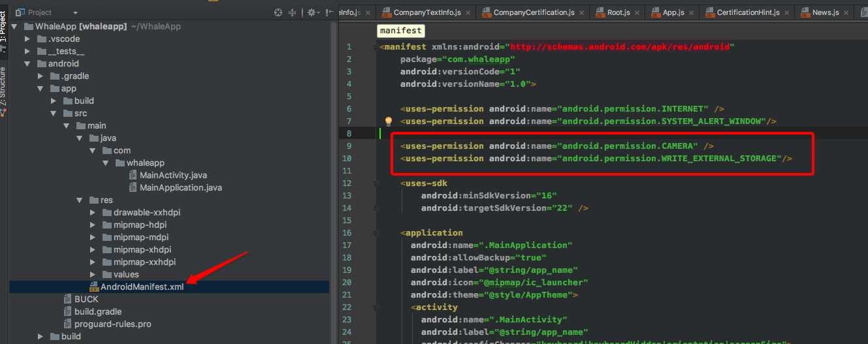
Task: Select build.gradle in the tree
Action: (98, 312)
